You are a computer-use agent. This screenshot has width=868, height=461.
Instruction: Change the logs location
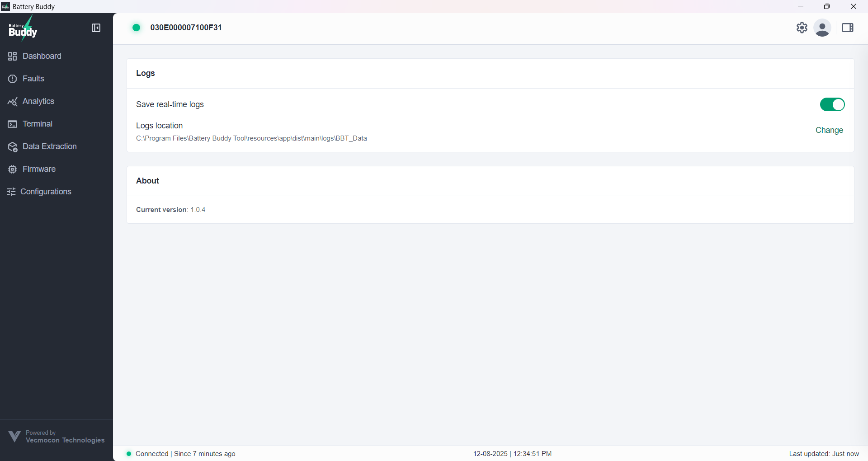click(x=829, y=130)
